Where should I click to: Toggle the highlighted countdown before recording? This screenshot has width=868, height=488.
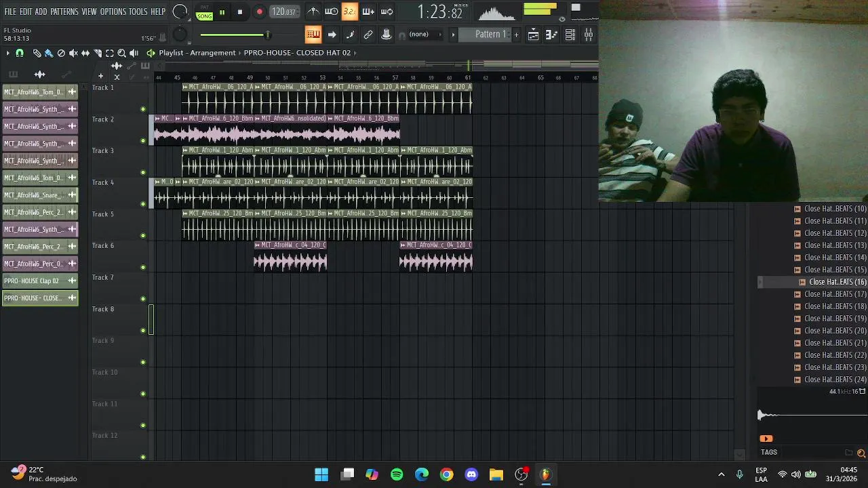tap(349, 12)
